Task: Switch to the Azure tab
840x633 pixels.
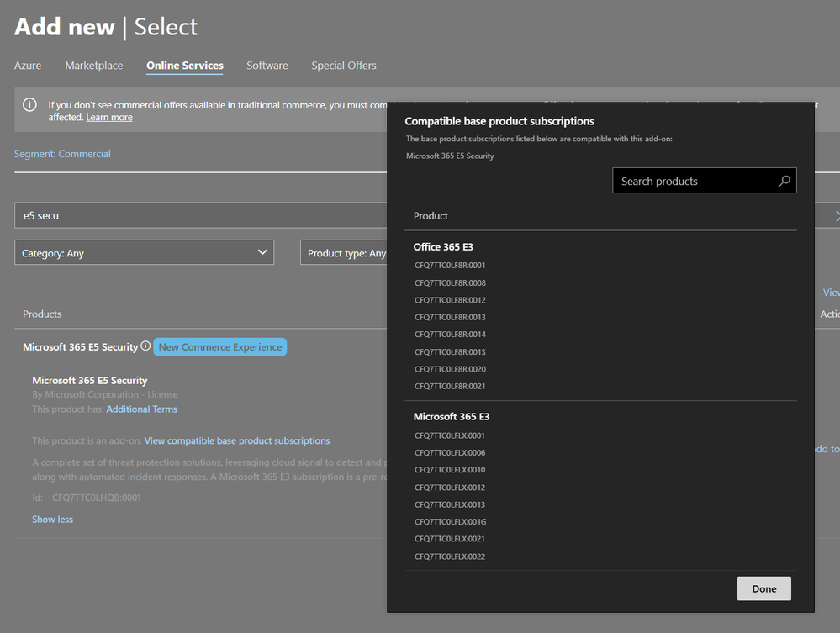Action: (28, 66)
